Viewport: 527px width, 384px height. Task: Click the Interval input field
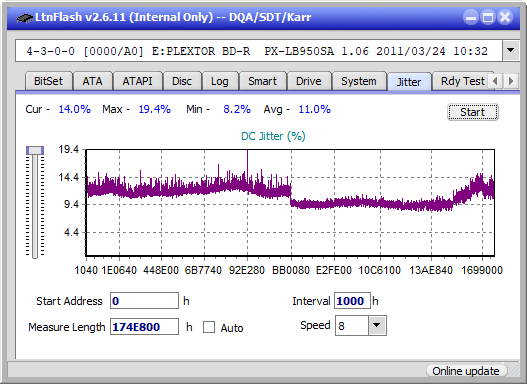[x=352, y=301]
